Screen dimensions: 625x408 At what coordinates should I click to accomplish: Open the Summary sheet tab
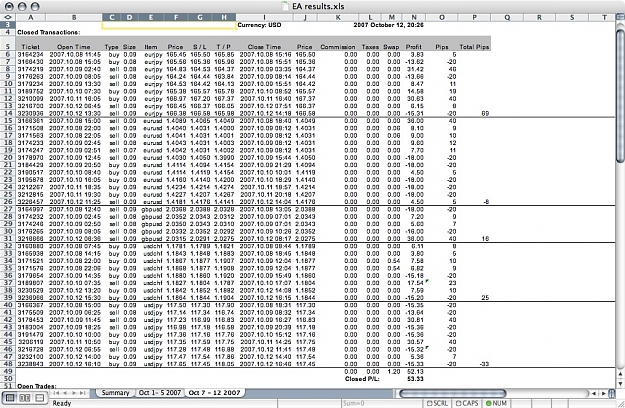[115, 392]
